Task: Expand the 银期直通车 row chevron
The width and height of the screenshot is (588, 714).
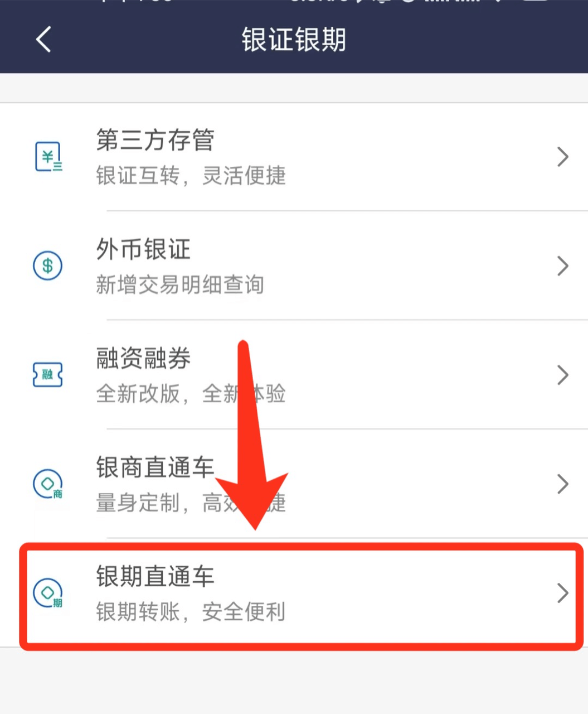Action: [563, 593]
